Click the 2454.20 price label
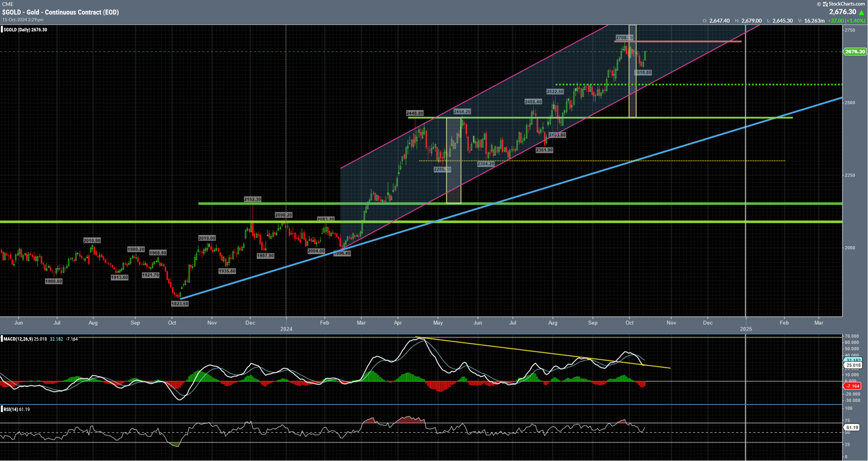 (x=462, y=112)
